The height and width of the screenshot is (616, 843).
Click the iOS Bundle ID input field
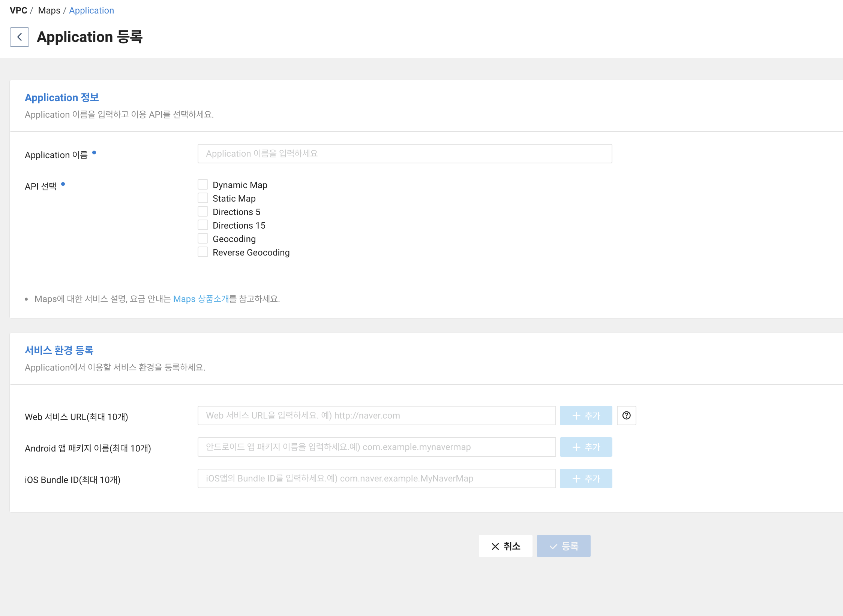[376, 478]
